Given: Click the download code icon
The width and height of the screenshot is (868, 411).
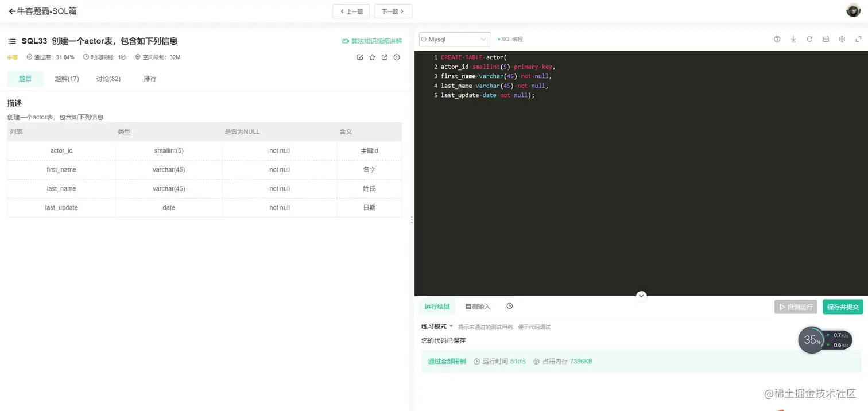Looking at the screenshot, I should (x=793, y=39).
